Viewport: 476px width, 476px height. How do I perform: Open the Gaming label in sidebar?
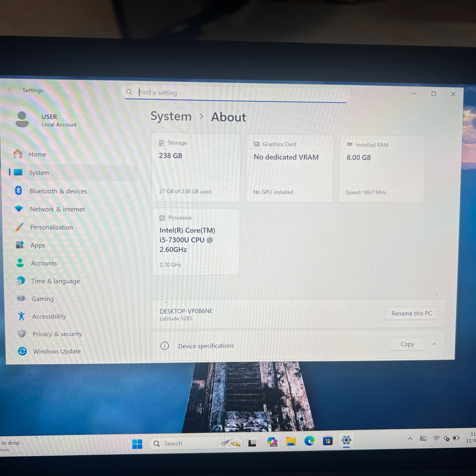point(43,299)
